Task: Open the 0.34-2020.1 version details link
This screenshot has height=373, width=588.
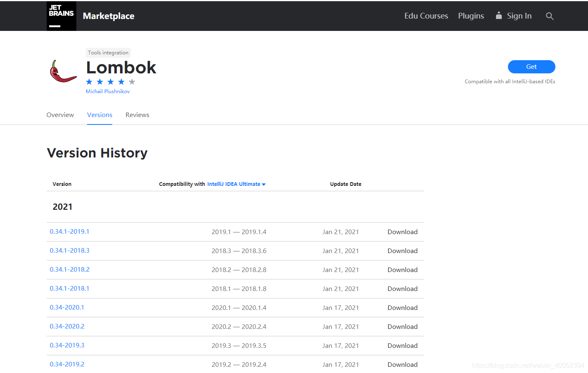Action: [67, 307]
